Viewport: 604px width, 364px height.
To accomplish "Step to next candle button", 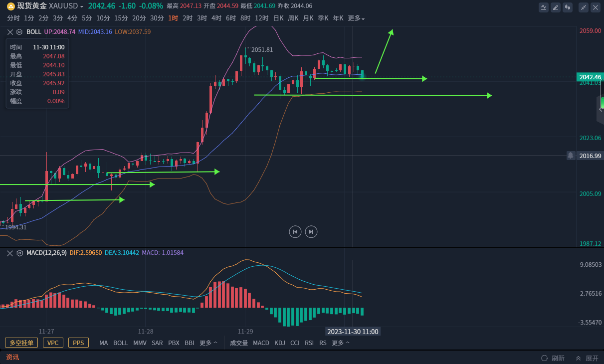I will pos(311,231).
